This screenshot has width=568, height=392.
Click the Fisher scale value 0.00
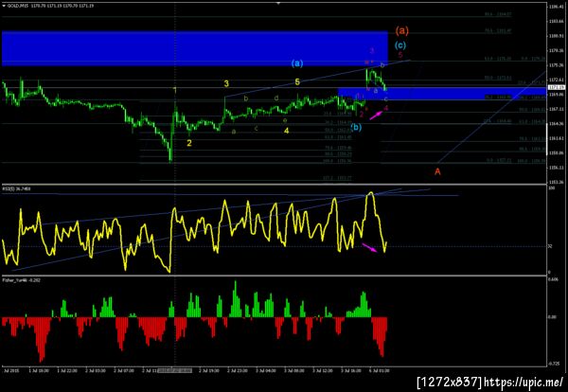coord(552,317)
